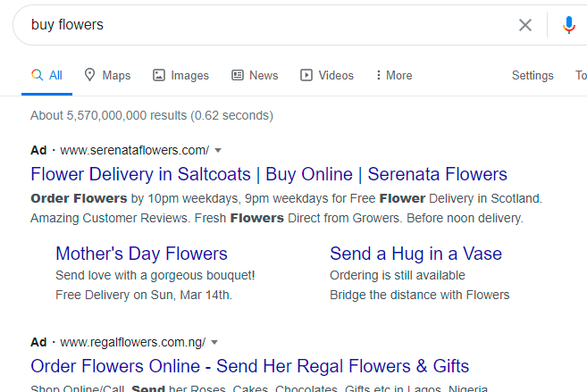Switch to the Videos tab
This screenshot has width=587, height=392.
pyautogui.click(x=327, y=75)
